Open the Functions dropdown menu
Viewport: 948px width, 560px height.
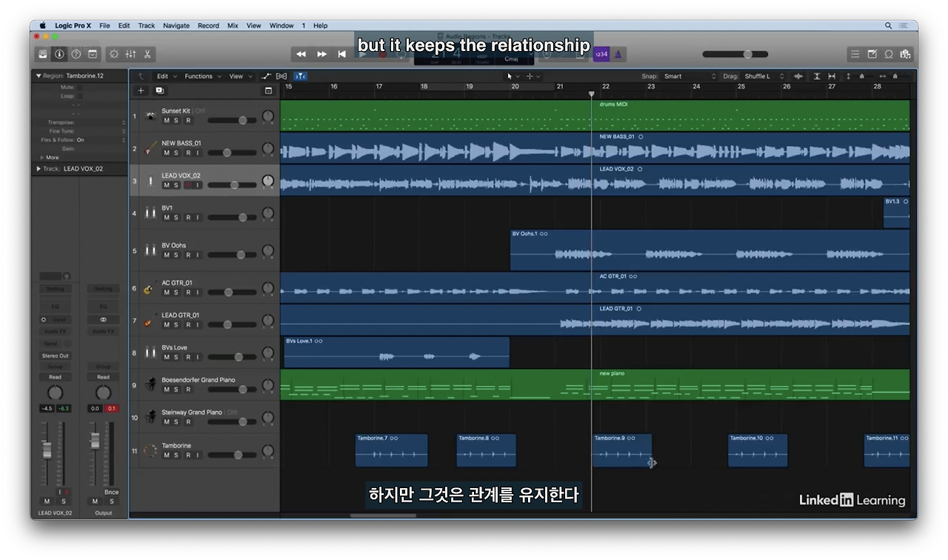click(201, 76)
